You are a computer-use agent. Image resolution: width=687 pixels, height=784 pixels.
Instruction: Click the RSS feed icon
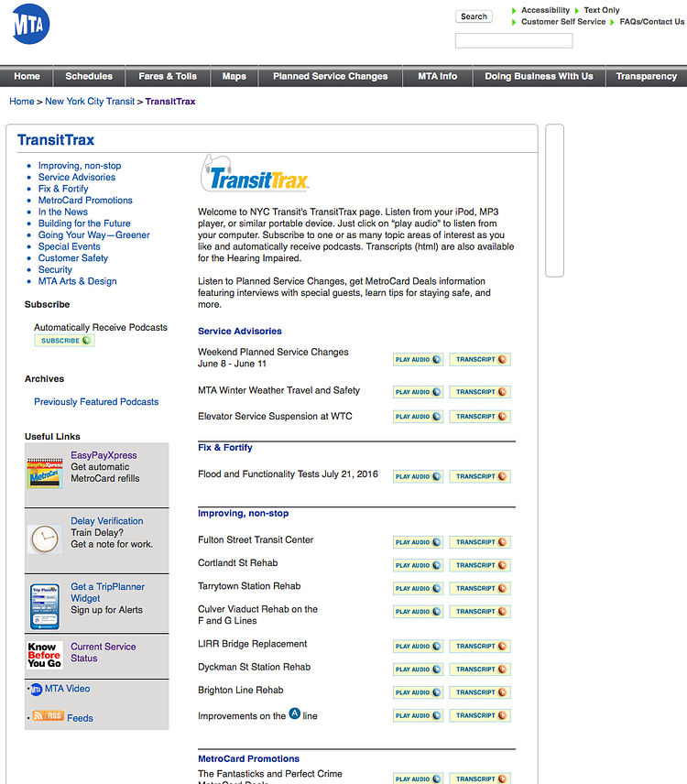pos(48,716)
